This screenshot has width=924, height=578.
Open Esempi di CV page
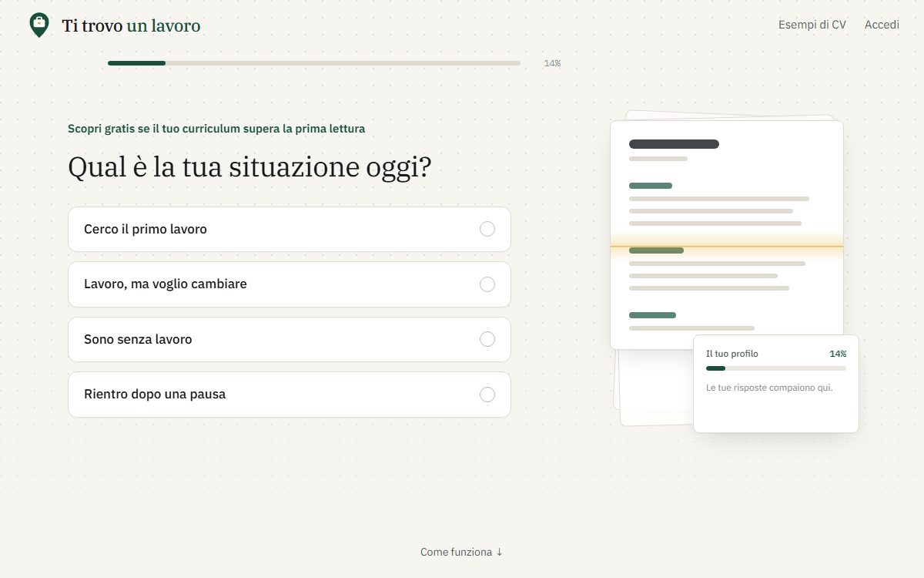tap(812, 25)
